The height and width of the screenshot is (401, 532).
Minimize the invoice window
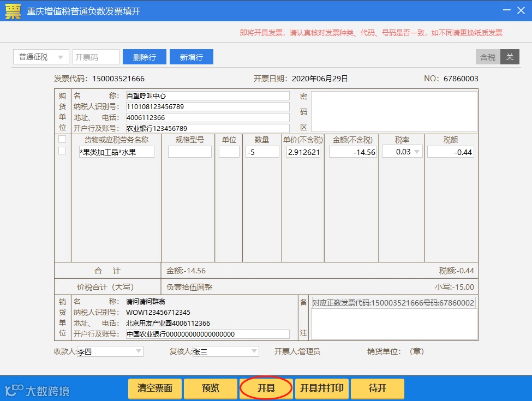pos(506,10)
